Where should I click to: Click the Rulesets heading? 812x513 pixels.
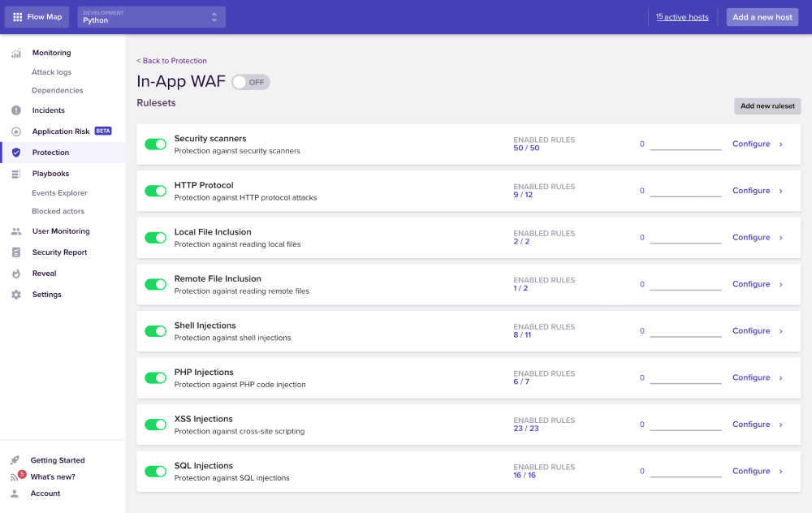tap(157, 103)
